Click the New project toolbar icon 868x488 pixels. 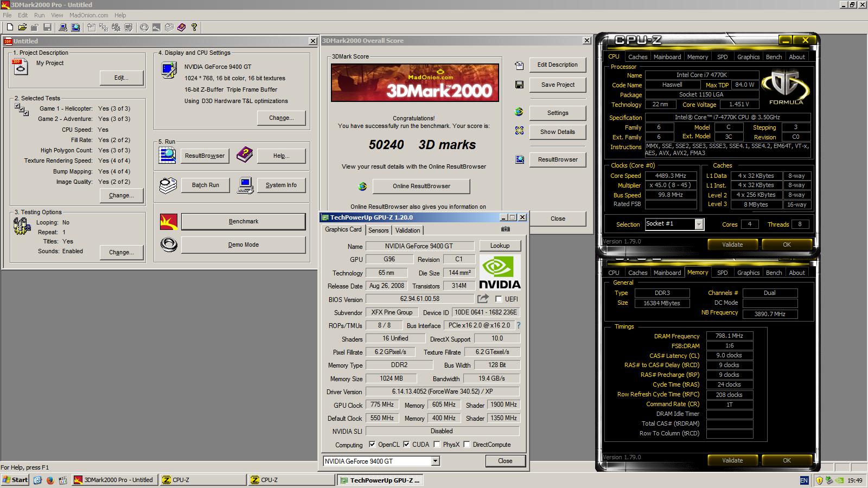click(10, 27)
